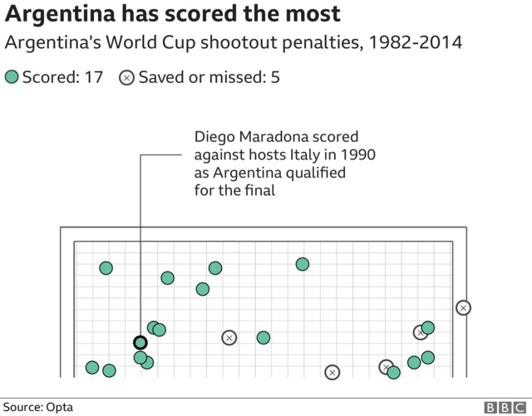Click the saved marker overlapping a green dot on the right
The height and width of the screenshot is (416, 532).
tap(420, 332)
